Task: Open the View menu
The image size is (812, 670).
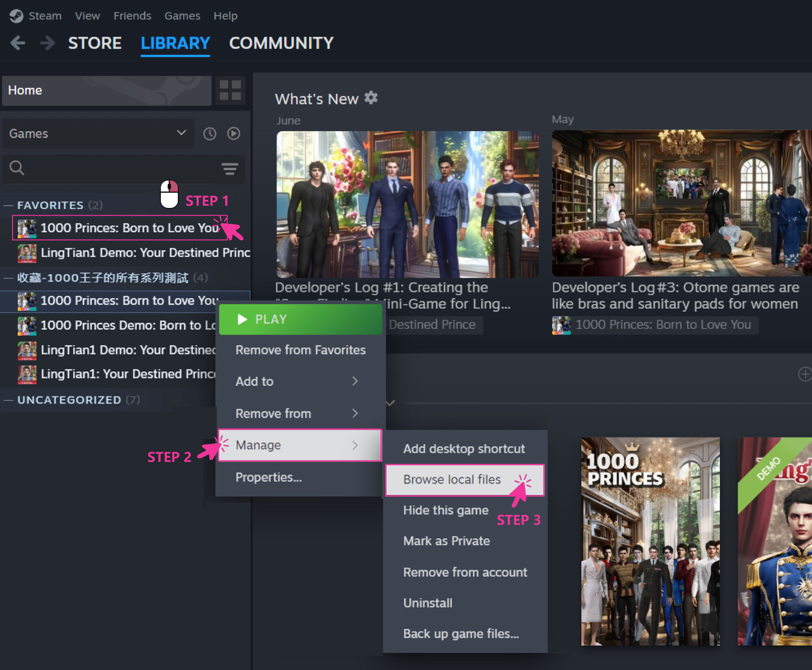Action: (x=87, y=16)
